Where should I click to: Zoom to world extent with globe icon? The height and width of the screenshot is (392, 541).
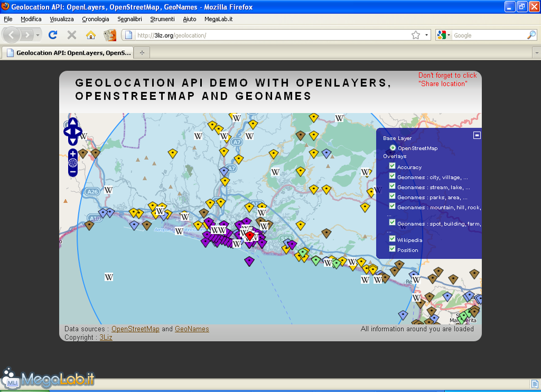tap(73, 163)
